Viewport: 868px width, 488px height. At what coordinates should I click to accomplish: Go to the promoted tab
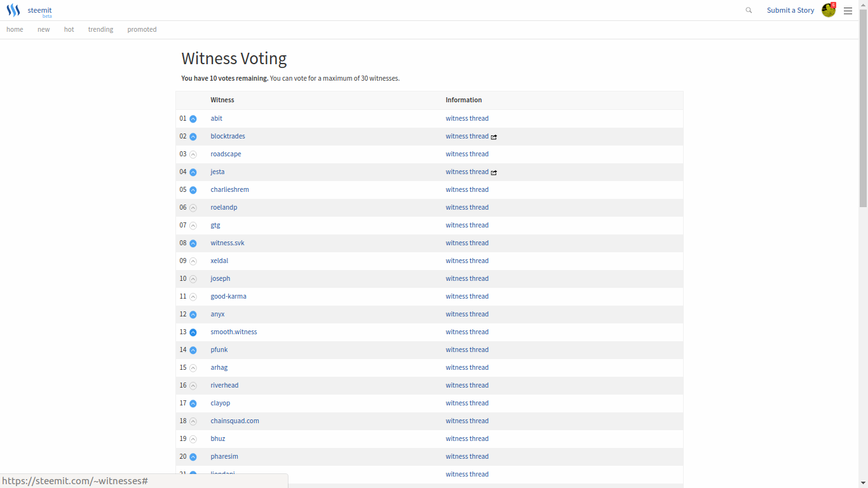tap(142, 29)
